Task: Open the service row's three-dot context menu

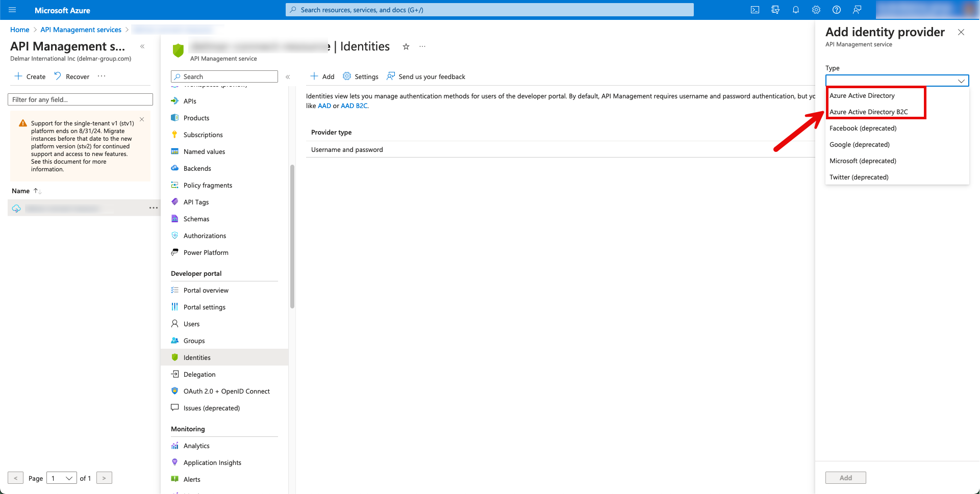Action: (x=154, y=208)
